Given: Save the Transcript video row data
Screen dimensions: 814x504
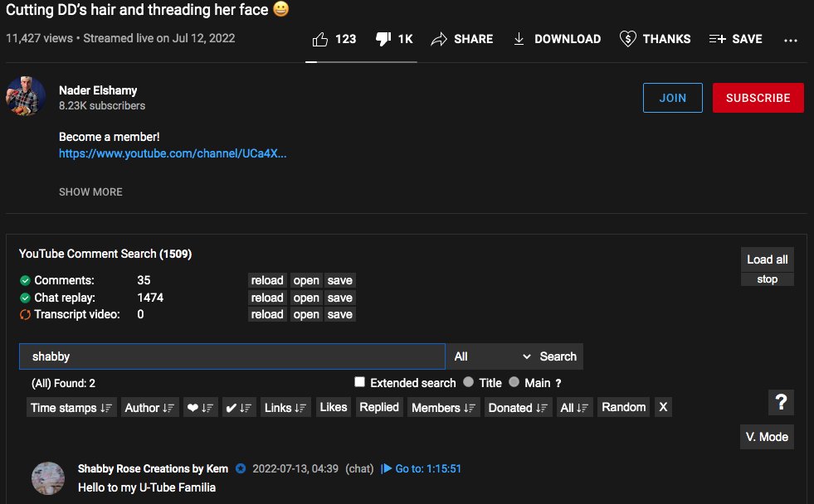Looking at the screenshot, I should [340, 314].
